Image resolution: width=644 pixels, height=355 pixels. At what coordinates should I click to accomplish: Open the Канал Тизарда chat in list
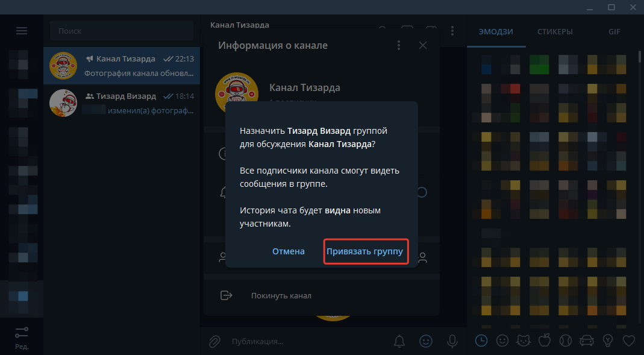(122, 66)
